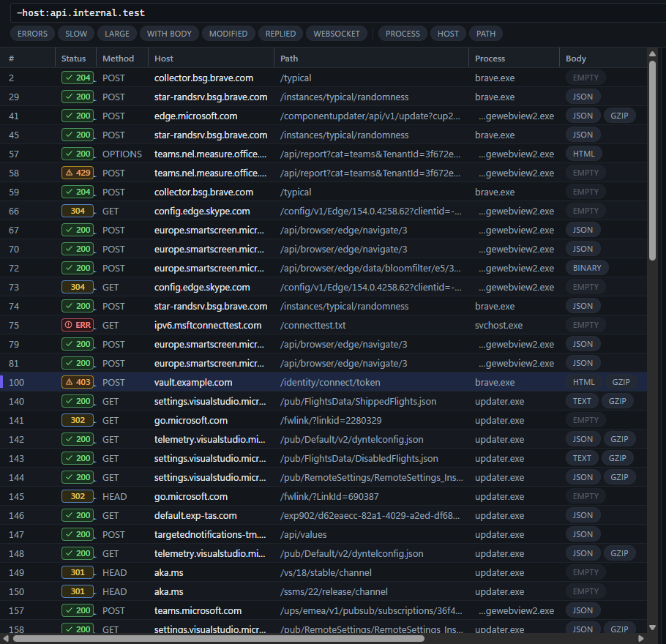Toggle the ERRORS filter chip
This screenshot has width=666, height=644.
coord(32,34)
